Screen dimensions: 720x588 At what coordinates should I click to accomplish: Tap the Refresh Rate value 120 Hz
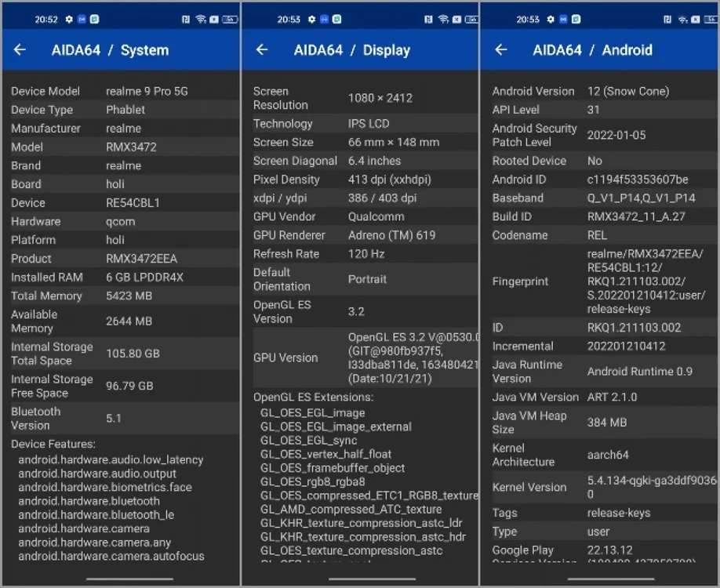(x=366, y=254)
